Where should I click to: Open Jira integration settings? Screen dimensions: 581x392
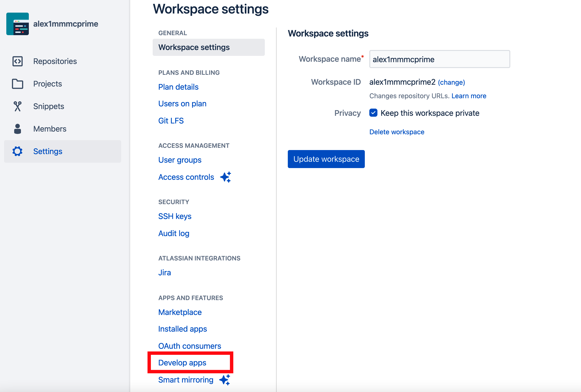[165, 273]
